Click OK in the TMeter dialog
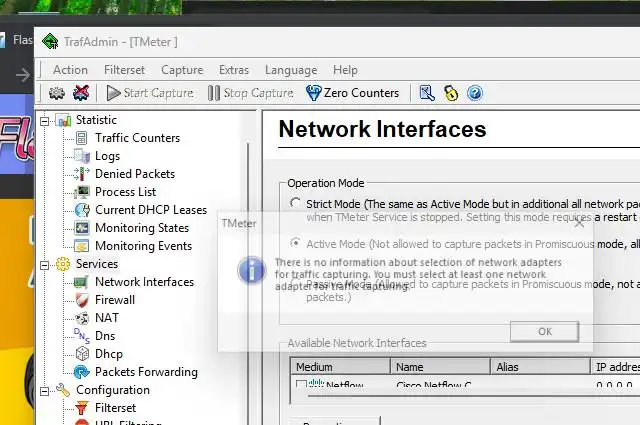The image size is (640, 425). pyautogui.click(x=544, y=332)
